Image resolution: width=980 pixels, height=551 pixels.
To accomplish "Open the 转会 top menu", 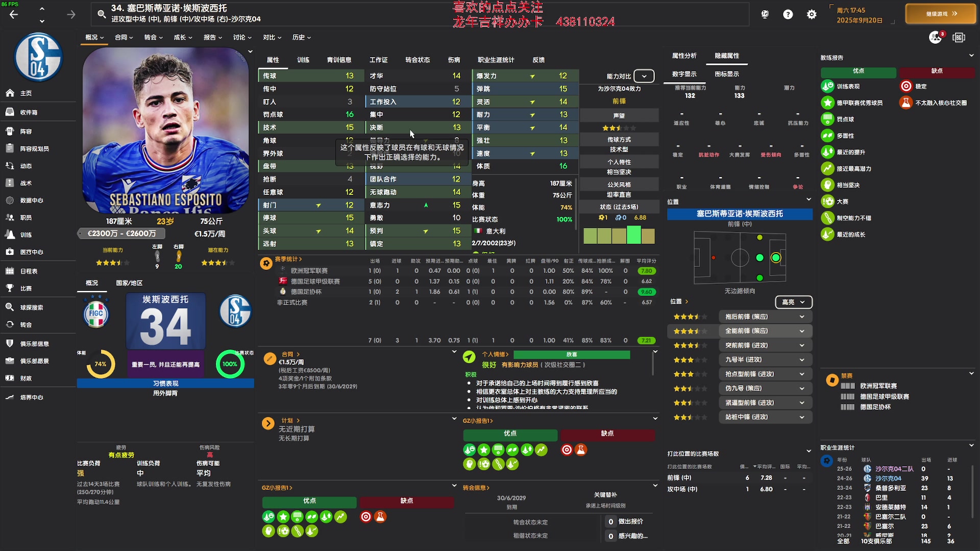I will [153, 37].
